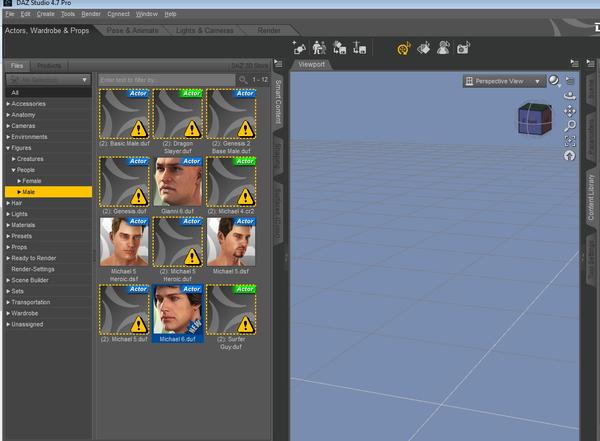Open the Create menu
This screenshot has width=600, height=441.
tap(46, 14)
